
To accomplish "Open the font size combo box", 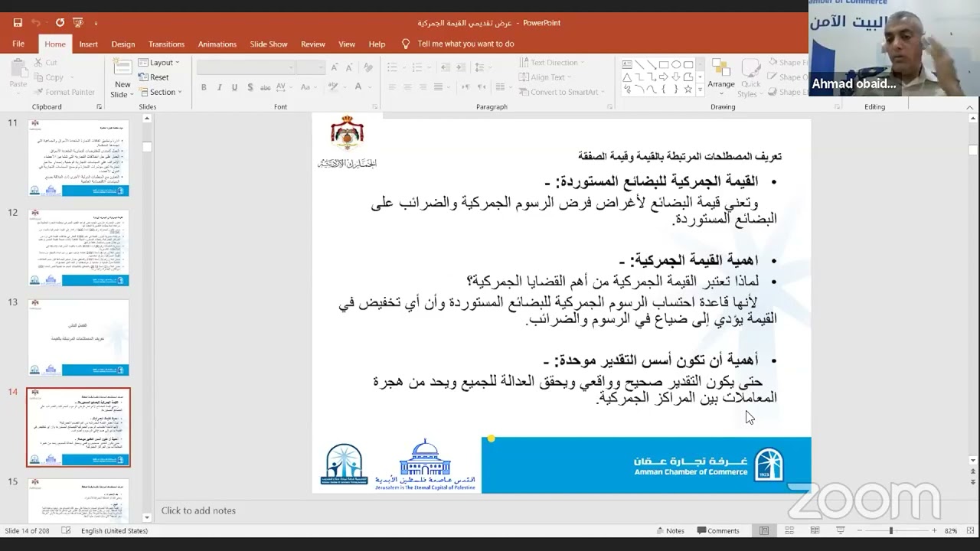I will [x=311, y=67].
